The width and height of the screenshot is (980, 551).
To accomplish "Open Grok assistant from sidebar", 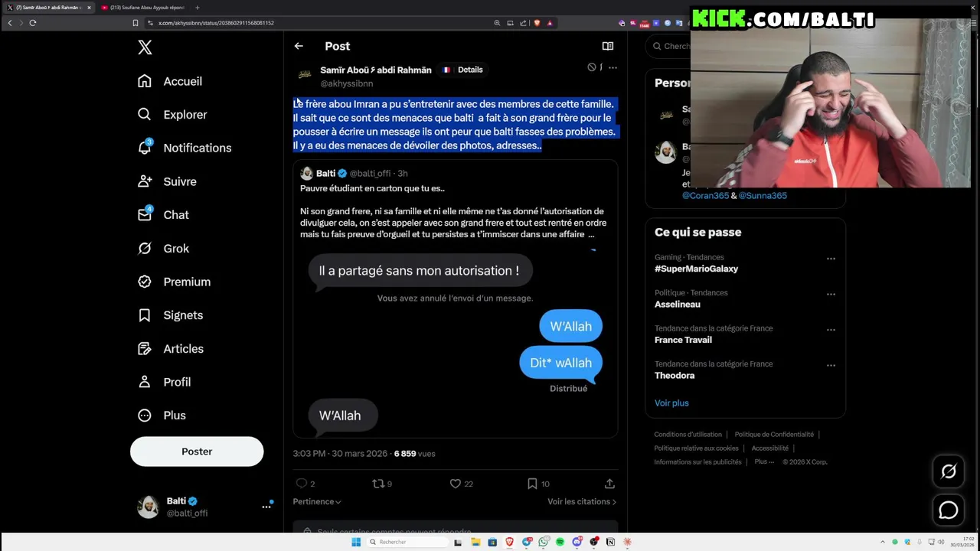I will 163,249.
